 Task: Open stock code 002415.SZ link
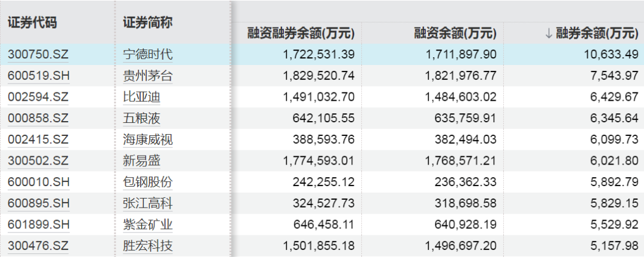click(38, 140)
